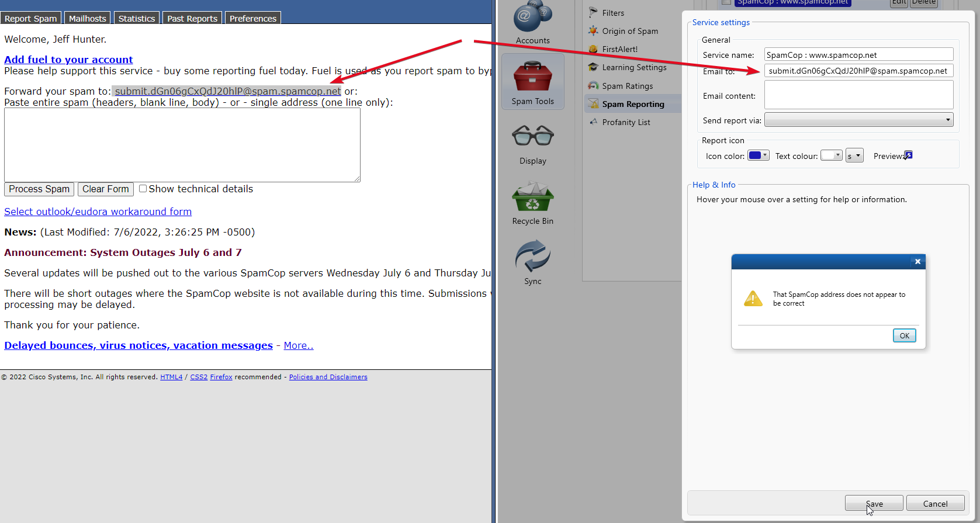Click the Learning Settings graduation cap icon
This screenshot has width=980, height=523.
pos(593,67)
